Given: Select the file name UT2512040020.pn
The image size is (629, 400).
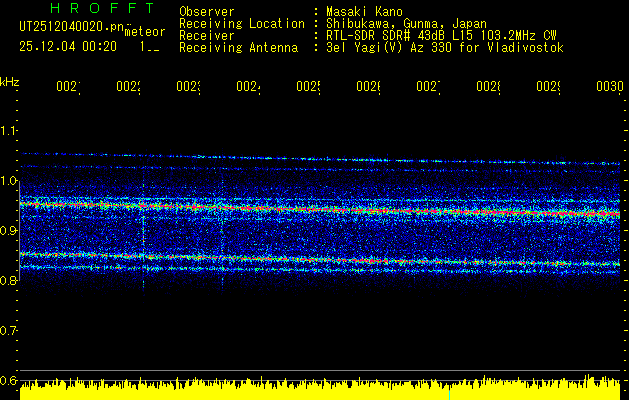Looking at the screenshot, I should click(x=72, y=26).
